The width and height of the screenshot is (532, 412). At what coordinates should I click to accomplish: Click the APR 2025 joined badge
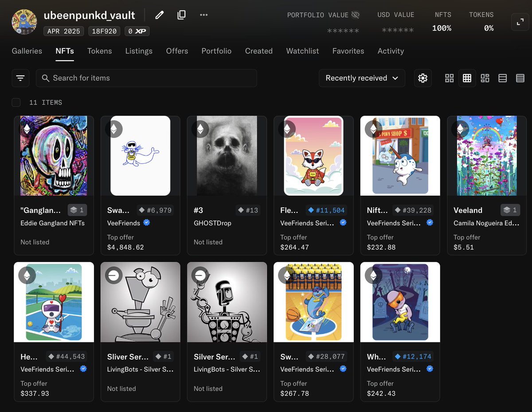64,31
